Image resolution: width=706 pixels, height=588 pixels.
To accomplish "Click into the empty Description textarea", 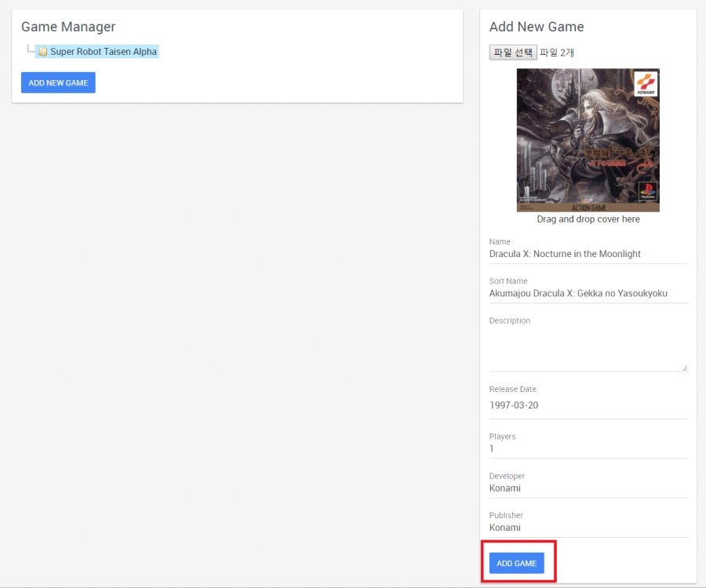I will pyautogui.click(x=588, y=350).
